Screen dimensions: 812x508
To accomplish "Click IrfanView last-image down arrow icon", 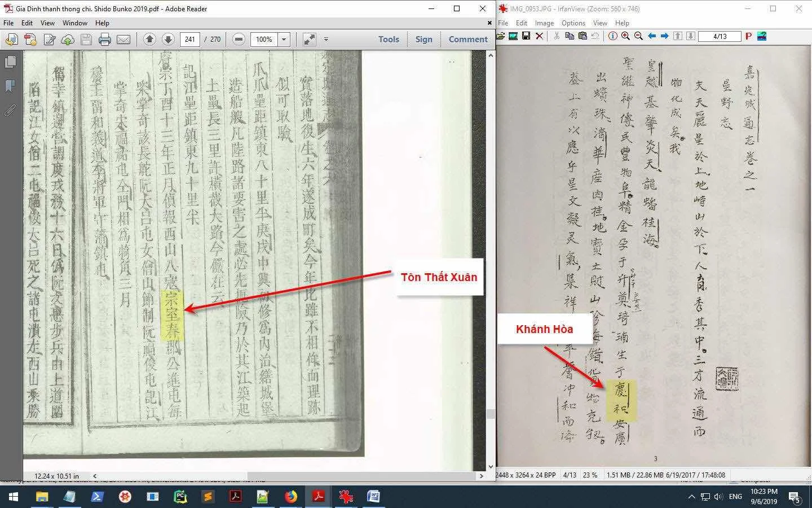I will click(x=691, y=36).
